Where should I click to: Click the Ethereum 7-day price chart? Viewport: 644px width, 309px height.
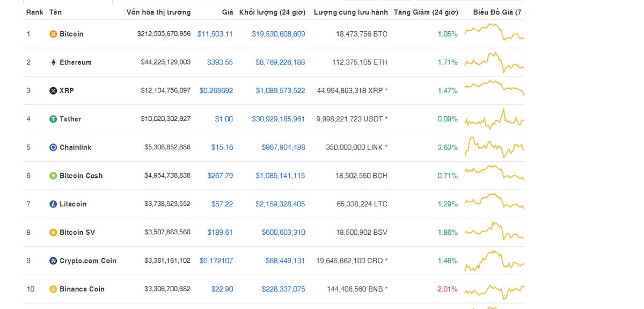tap(494, 62)
